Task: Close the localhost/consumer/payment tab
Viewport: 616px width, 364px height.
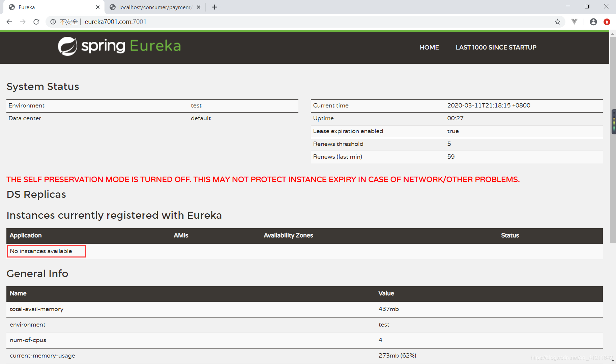Action: [198, 7]
